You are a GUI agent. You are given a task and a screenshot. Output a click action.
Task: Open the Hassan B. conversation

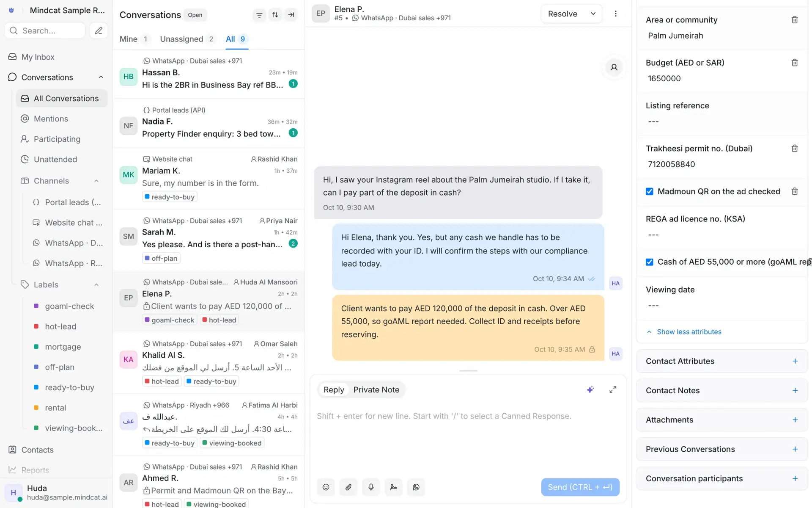coord(208,74)
